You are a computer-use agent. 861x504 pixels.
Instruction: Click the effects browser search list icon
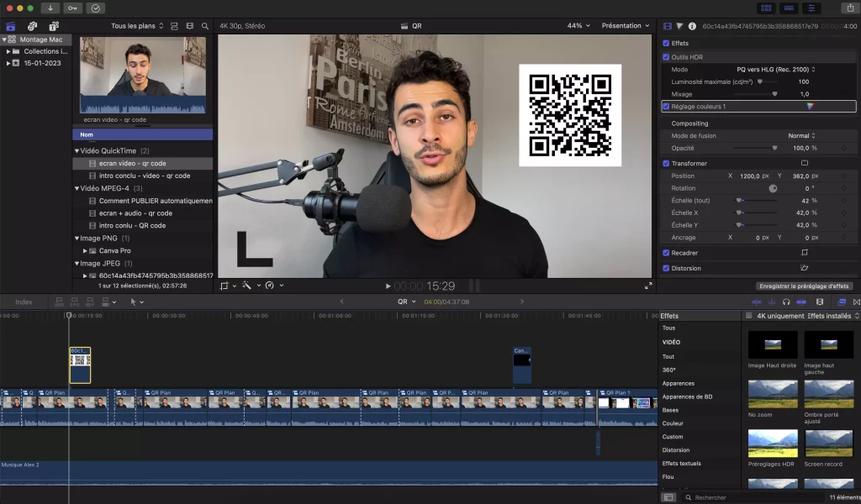click(x=668, y=497)
